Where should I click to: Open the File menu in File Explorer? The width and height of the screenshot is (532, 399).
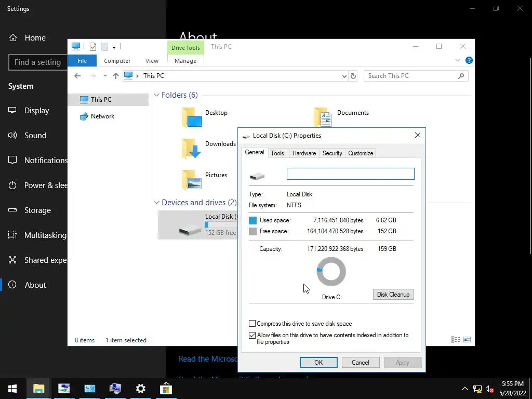(x=82, y=61)
